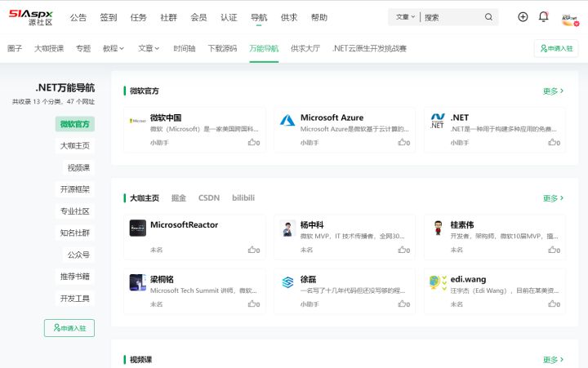
Task: Switch to the 掘金 tab
Action: pyautogui.click(x=179, y=197)
